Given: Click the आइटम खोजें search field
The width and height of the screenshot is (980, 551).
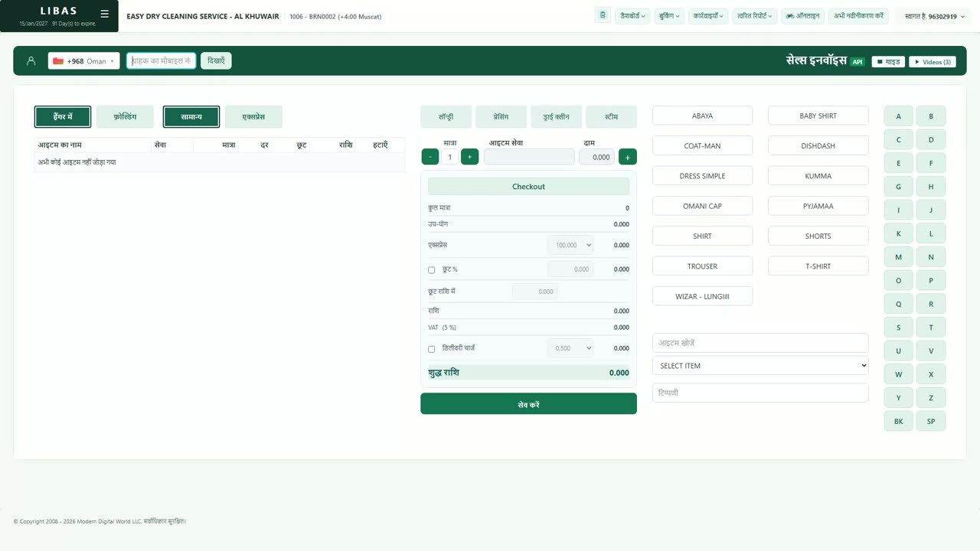Looking at the screenshot, I should pyautogui.click(x=760, y=343).
